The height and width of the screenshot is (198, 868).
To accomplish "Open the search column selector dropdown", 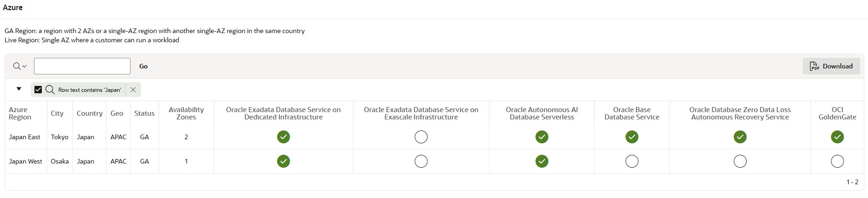I will 20,66.
